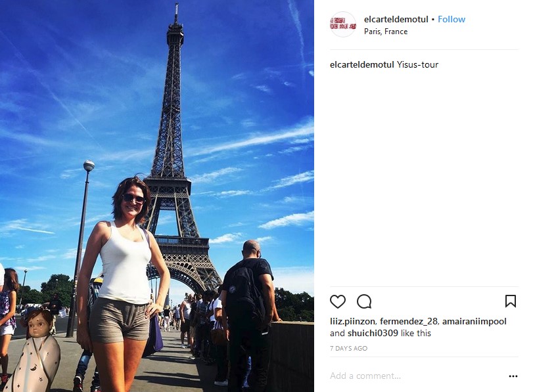
Task: Click the Eiffel Tower photo
Action: click(x=156, y=196)
